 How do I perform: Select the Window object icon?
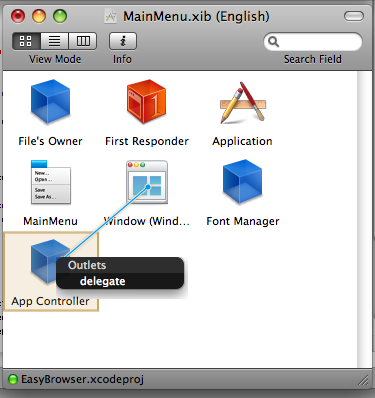click(147, 182)
